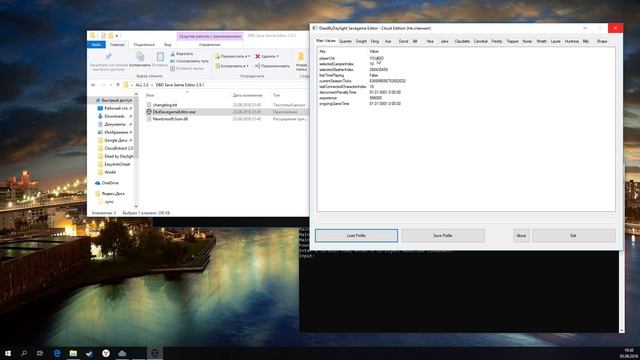The width and height of the screenshot is (640, 360).
Task: Open the Delete (Удалить) dropdown
Action: [x=267, y=56]
